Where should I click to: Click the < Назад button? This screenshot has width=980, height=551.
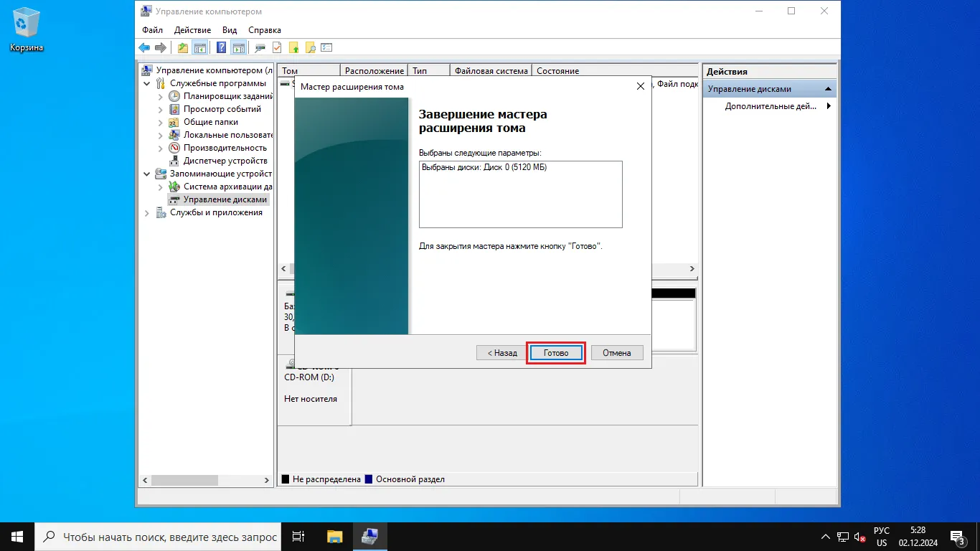click(x=501, y=353)
